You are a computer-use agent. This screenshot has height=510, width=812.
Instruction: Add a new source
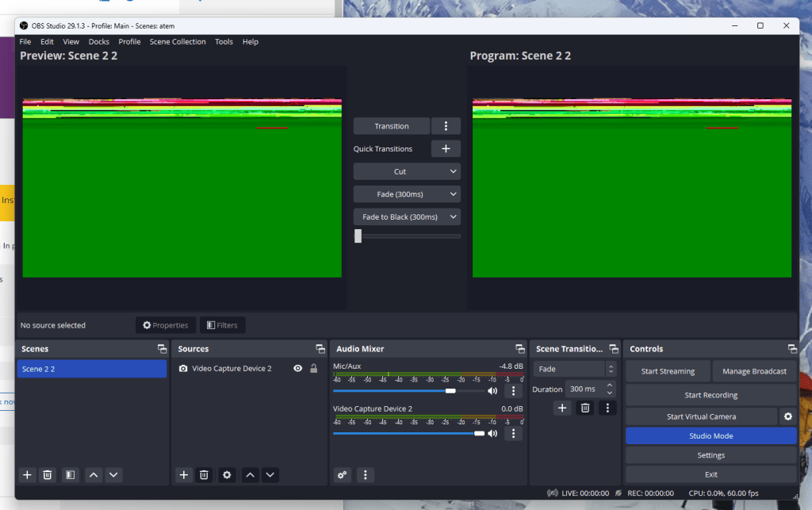pos(184,475)
